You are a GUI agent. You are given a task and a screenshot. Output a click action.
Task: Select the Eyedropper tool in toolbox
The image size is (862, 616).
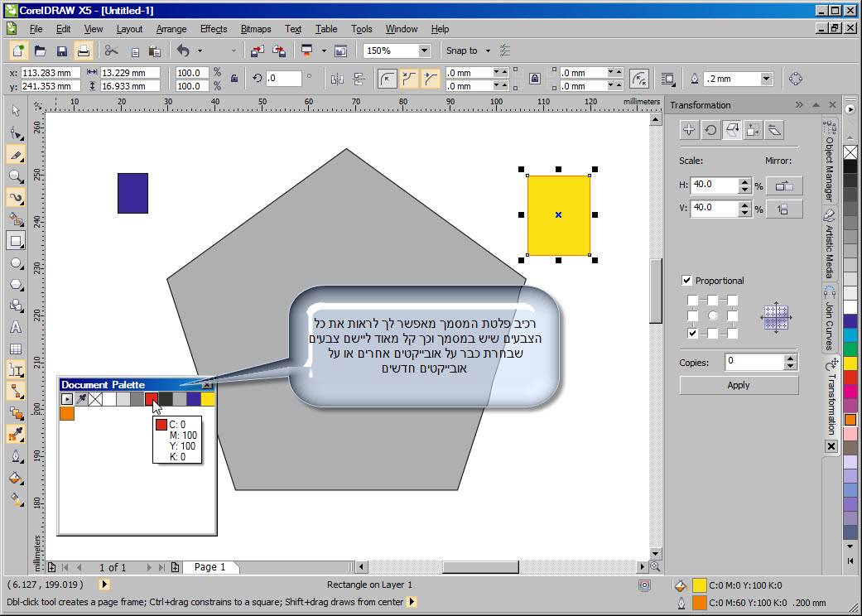point(16,435)
